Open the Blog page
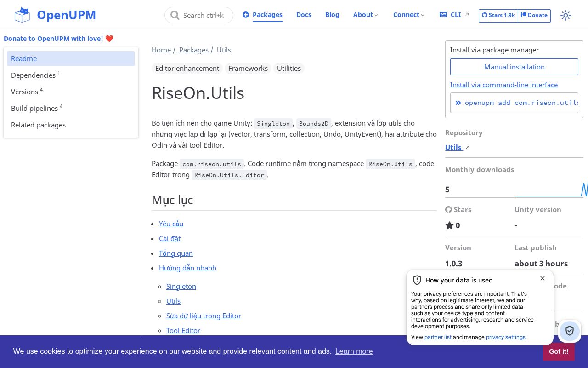588x368 pixels. coord(332,15)
